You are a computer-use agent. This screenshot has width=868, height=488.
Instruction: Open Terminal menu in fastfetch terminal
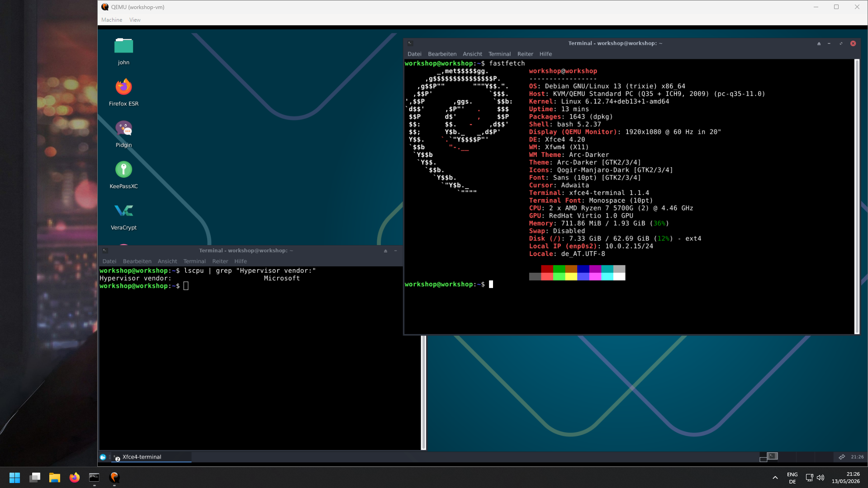499,54
